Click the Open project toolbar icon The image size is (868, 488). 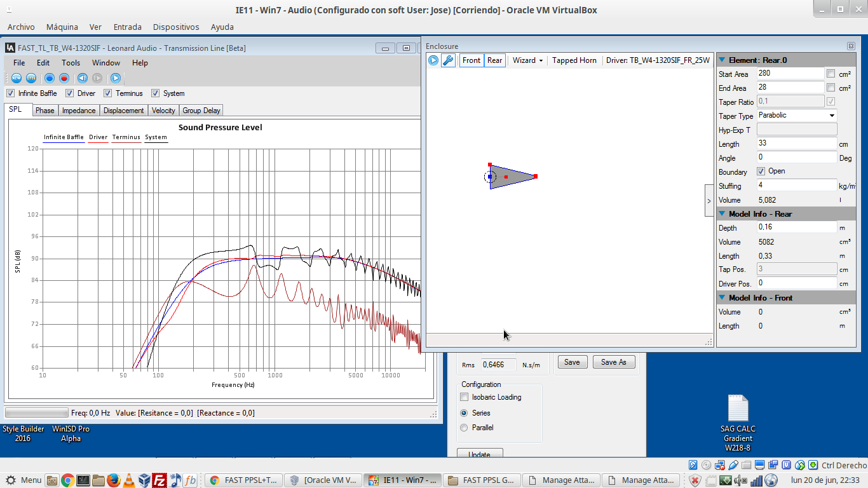point(31,78)
